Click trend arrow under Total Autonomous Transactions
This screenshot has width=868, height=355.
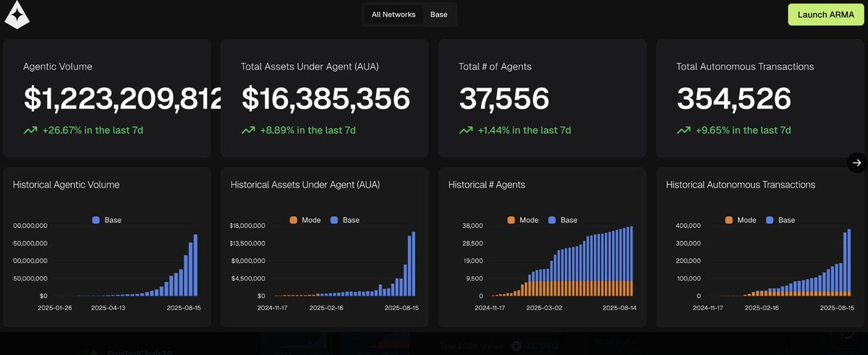pos(684,131)
